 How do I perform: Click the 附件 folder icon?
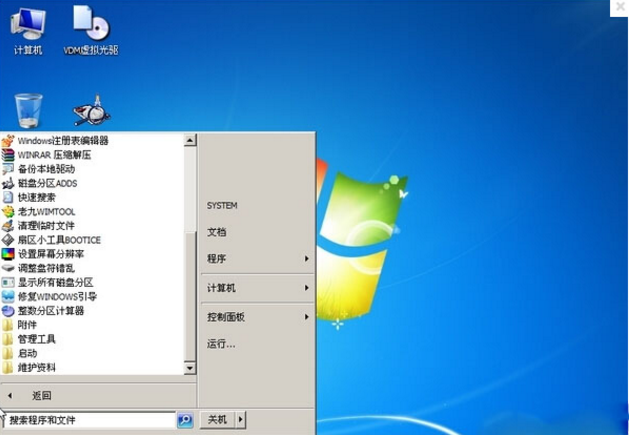click(x=8, y=325)
